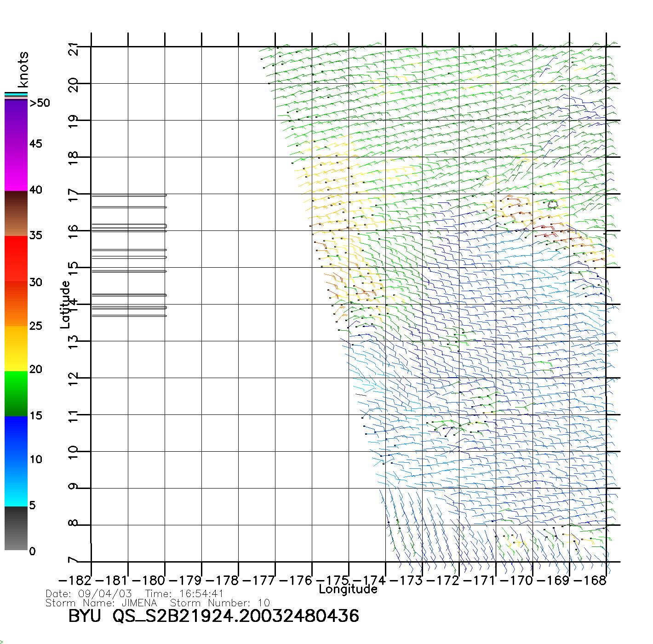Pick the brown 35-40 knots legend band

tap(16, 213)
